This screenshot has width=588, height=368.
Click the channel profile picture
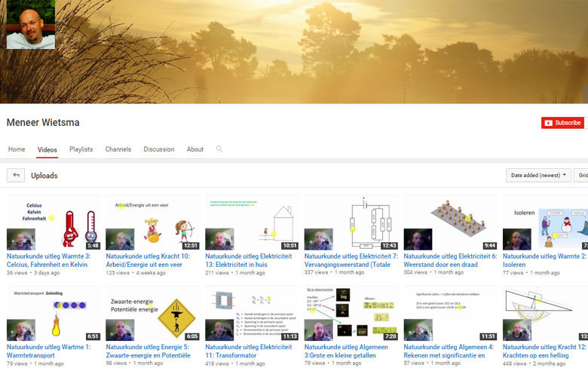coord(31,24)
